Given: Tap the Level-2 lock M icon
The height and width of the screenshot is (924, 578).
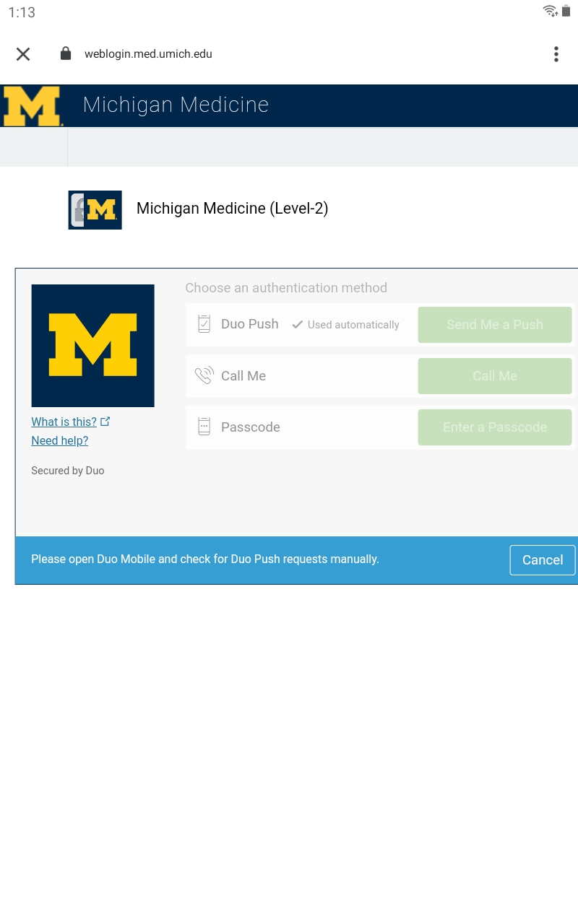Looking at the screenshot, I should [x=95, y=210].
